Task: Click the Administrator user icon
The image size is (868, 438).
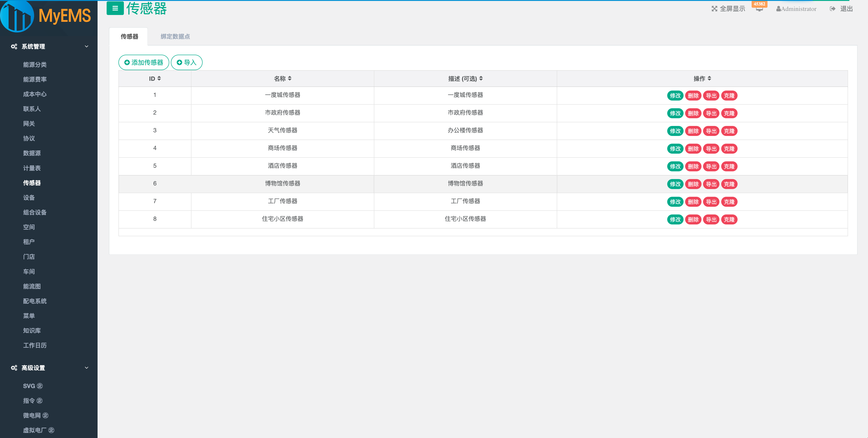Action: click(778, 9)
